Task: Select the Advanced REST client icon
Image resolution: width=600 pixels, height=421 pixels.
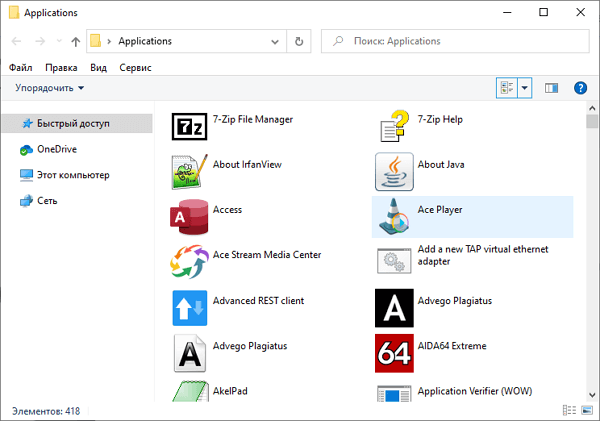Action: pos(189,308)
